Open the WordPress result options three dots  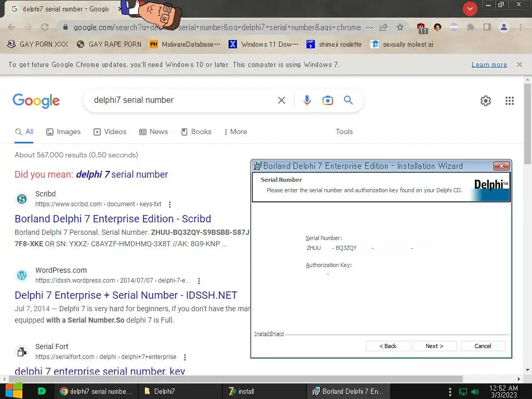pyautogui.click(x=199, y=281)
